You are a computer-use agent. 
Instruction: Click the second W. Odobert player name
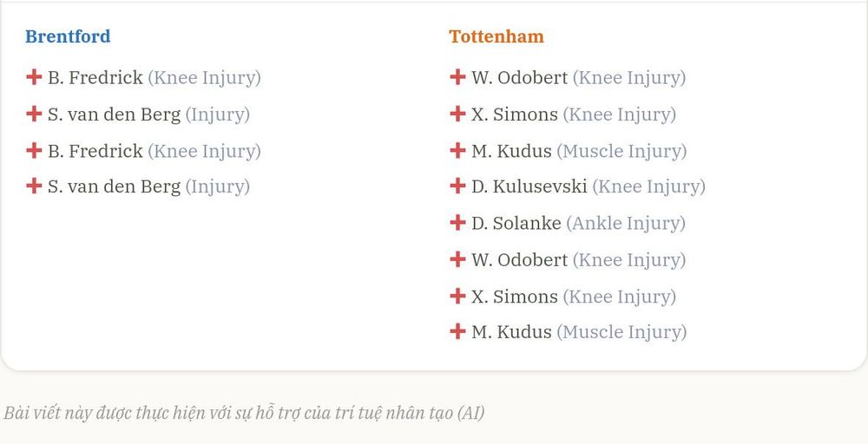point(520,259)
